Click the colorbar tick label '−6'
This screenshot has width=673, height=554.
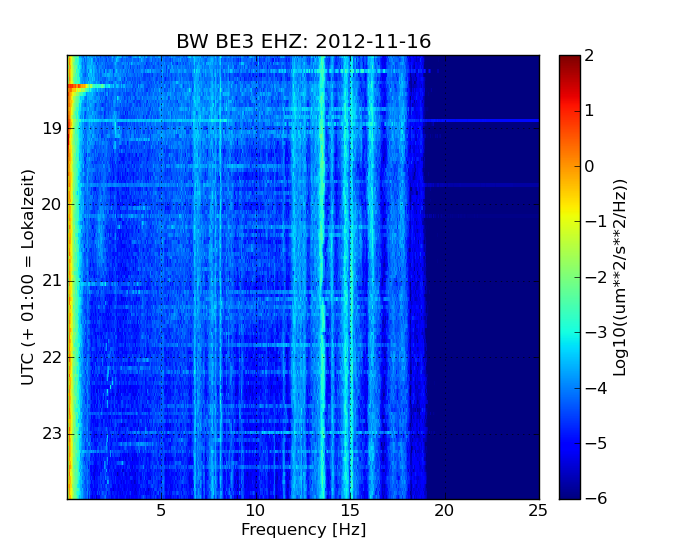(x=596, y=498)
